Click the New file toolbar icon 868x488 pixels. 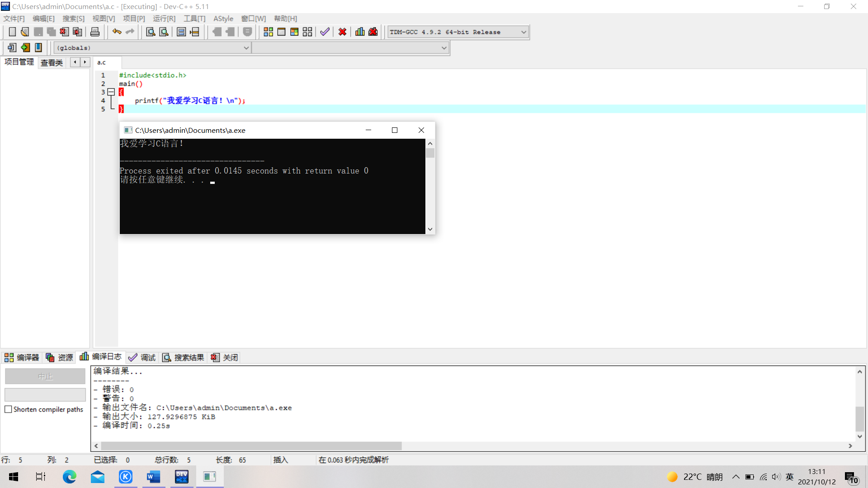(x=12, y=32)
